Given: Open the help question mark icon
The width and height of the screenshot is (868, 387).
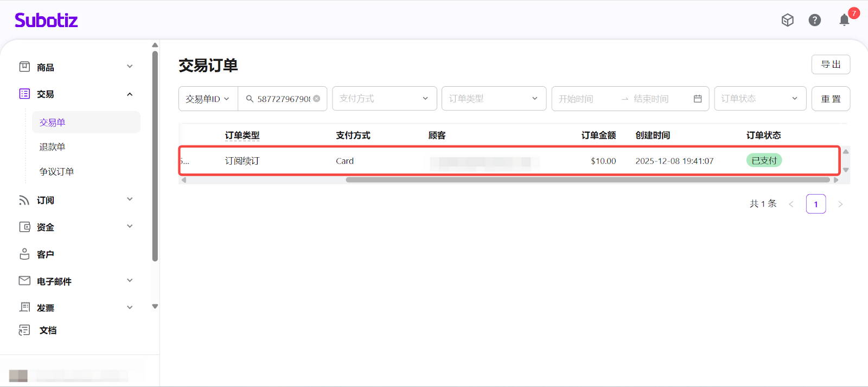Looking at the screenshot, I should (814, 21).
